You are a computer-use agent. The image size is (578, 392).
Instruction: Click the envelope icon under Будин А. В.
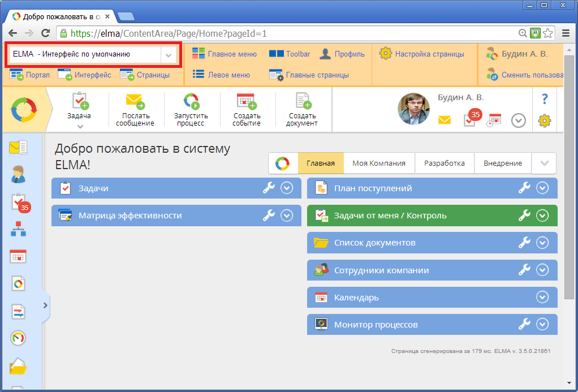(x=444, y=120)
